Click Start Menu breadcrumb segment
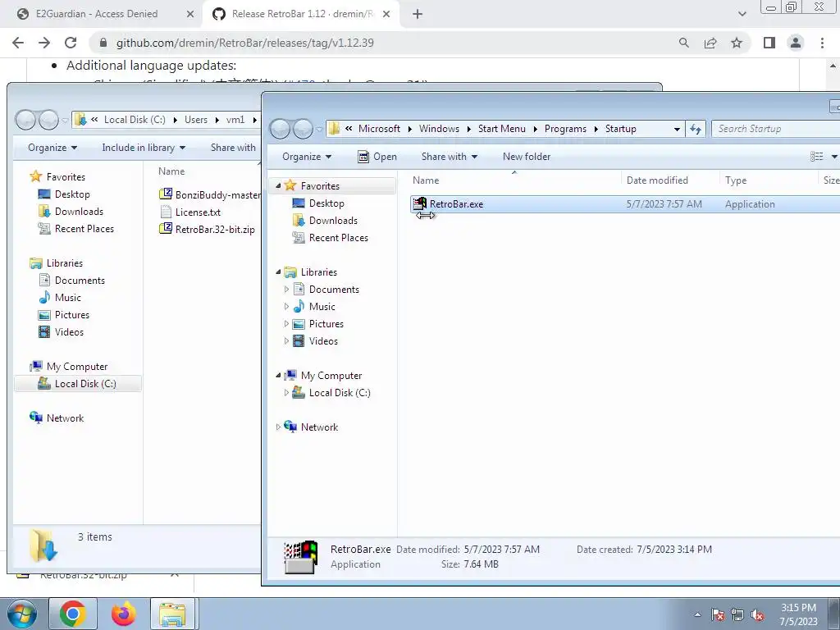The image size is (840, 630). [501, 129]
